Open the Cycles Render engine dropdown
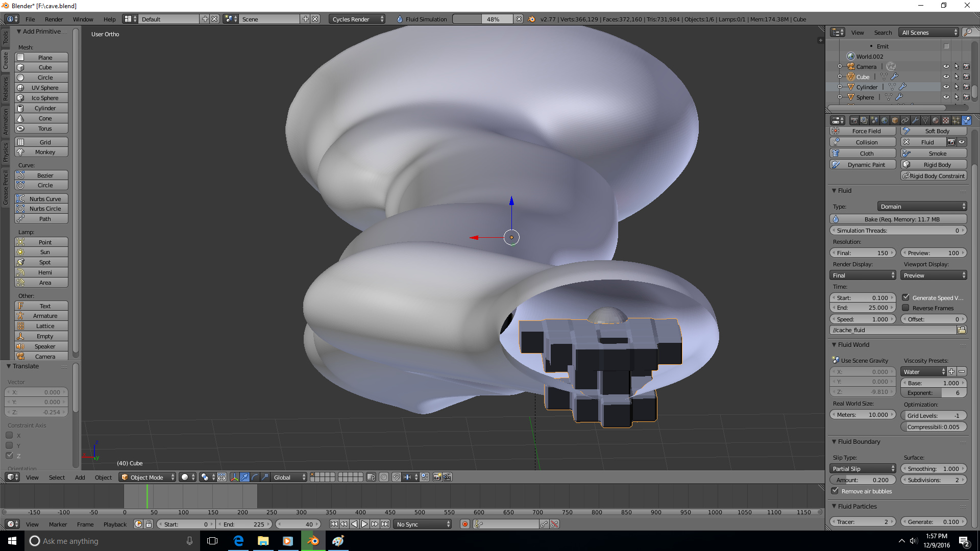 [357, 19]
